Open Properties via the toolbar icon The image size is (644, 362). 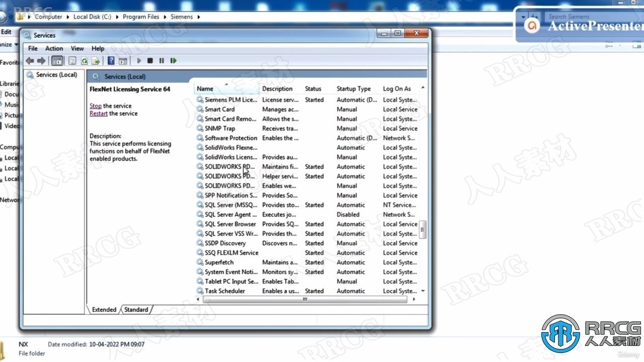tap(72, 61)
